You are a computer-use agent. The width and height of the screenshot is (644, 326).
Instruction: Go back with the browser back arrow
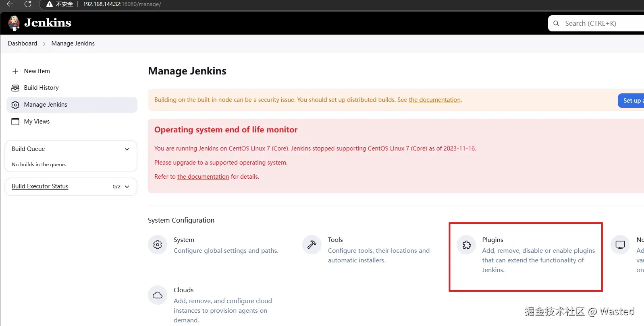[10, 4]
